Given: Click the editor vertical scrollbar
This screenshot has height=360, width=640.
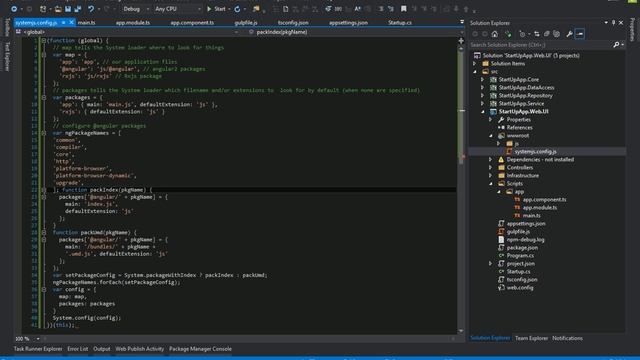Looking at the screenshot, I should pyautogui.click(x=461, y=190).
